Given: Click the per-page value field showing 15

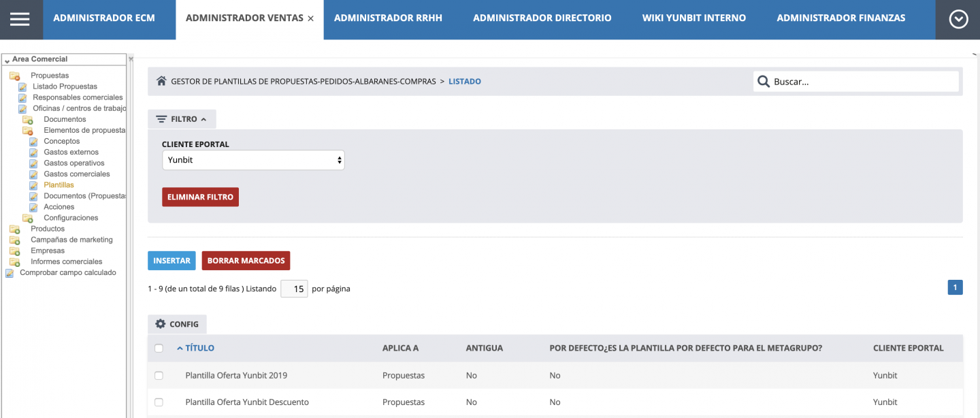Looking at the screenshot, I should click(294, 289).
